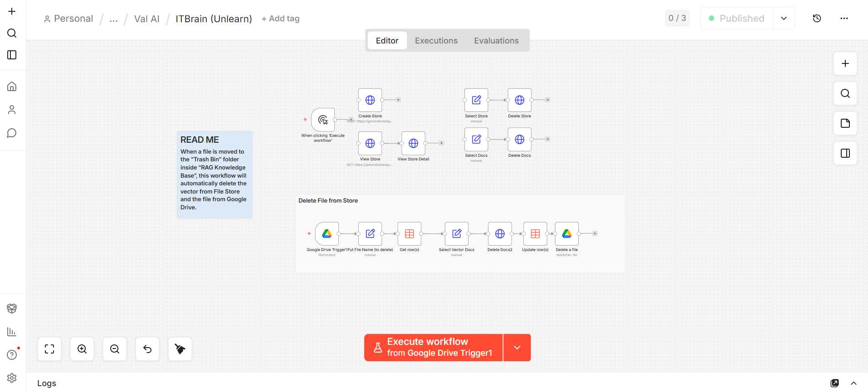Image resolution: width=868 pixels, height=392 pixels.
Task: Pop out the Logs panel
Action: (834, 383)
